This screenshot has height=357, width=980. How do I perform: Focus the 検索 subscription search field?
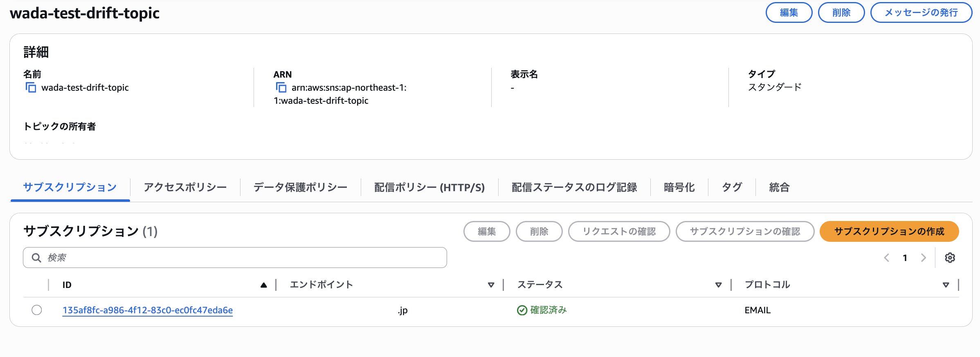click(235, 258)
